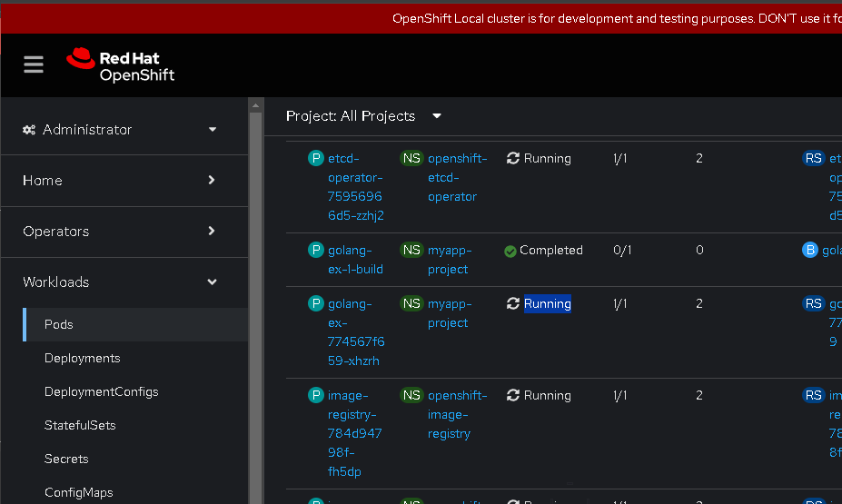The width and height of the screenshot is (842, 504).
Task: Click the 1/1 ready value for etcd-operator
Action: coord(620,158)
